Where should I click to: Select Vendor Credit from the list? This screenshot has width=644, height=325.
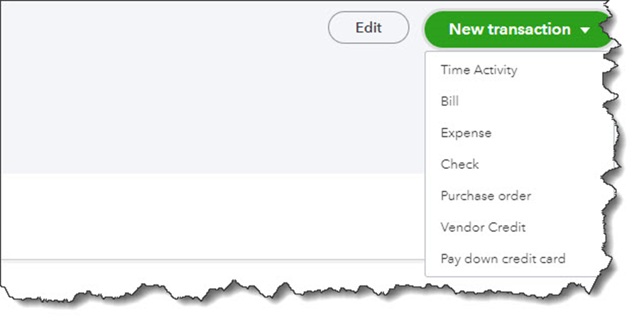pos(483,227)
